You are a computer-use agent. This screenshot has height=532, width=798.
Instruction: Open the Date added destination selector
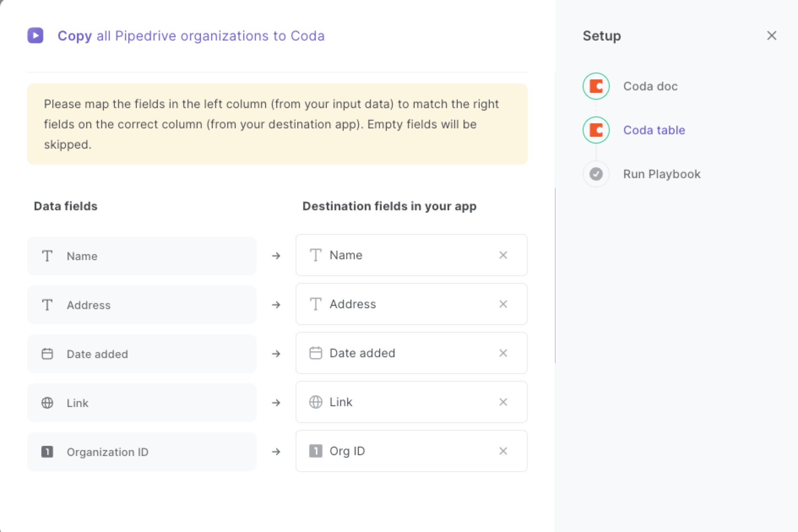(x=411, y=353)
